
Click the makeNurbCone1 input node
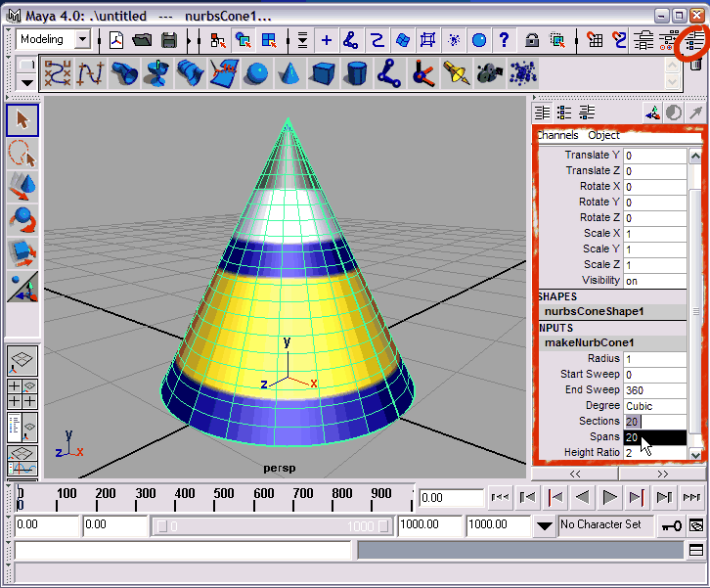click(590, 342)
